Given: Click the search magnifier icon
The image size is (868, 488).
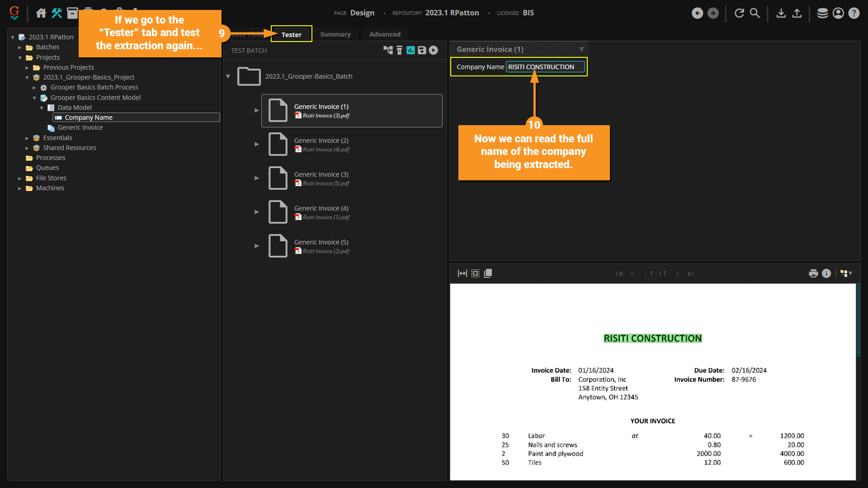Looking at the screenshot, I should coord(755,13).
